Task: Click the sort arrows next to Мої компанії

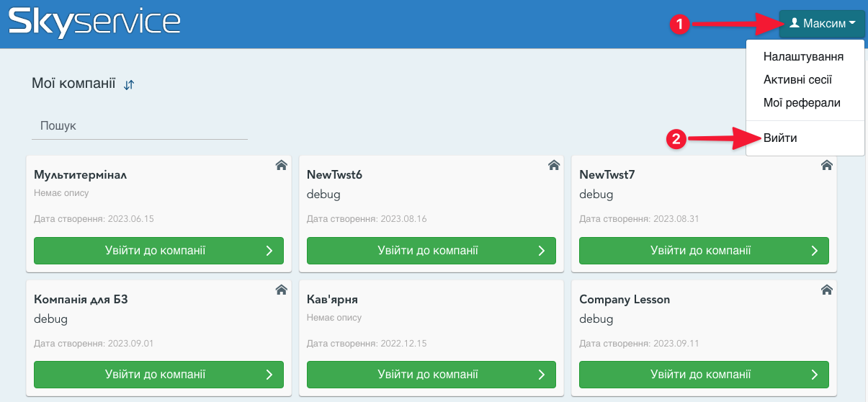Action: (129, 85)
